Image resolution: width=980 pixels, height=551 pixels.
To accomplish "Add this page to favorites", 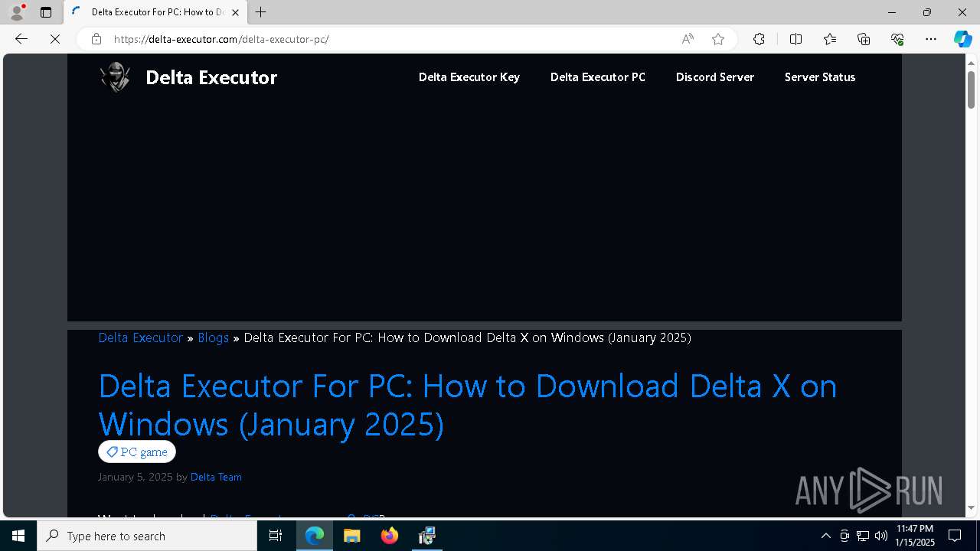I will (718, 39).
